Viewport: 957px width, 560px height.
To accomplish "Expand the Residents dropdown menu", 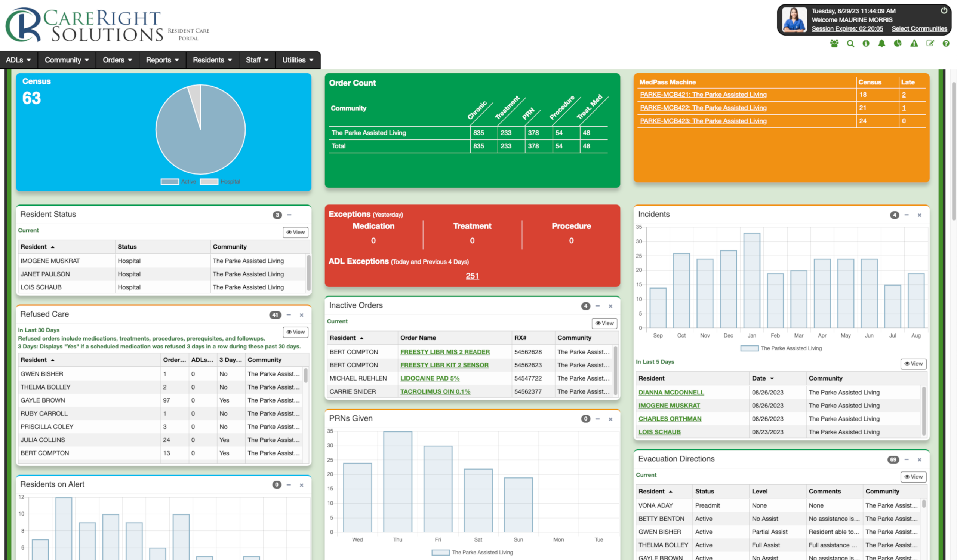I will click(x=212, y=60).
